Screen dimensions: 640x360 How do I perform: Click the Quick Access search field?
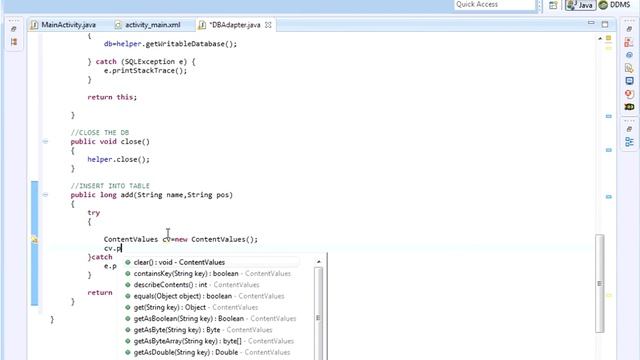(495, 4)
